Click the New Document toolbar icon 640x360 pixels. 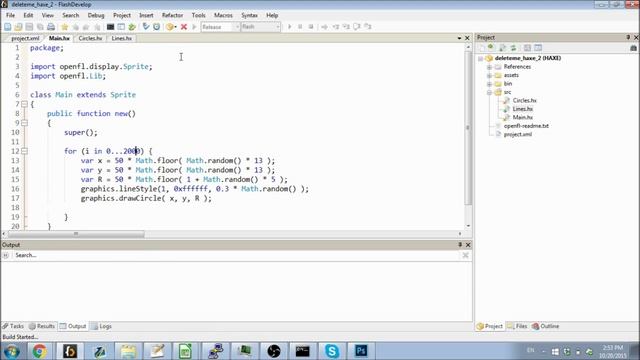8,27
